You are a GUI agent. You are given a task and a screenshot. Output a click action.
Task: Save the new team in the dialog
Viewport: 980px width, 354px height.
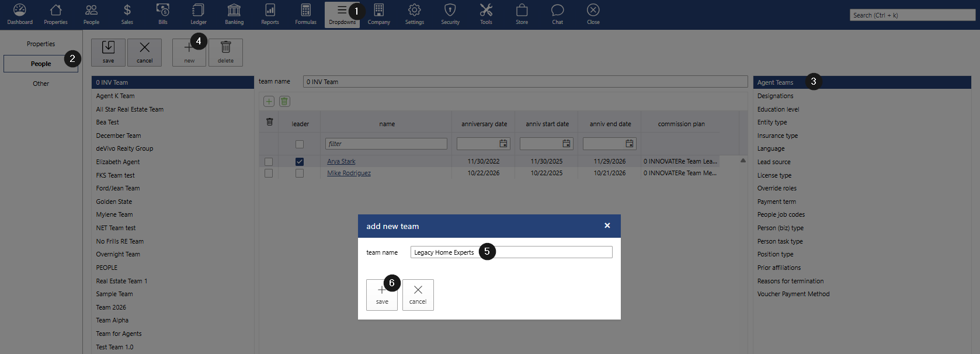(382, 295)
